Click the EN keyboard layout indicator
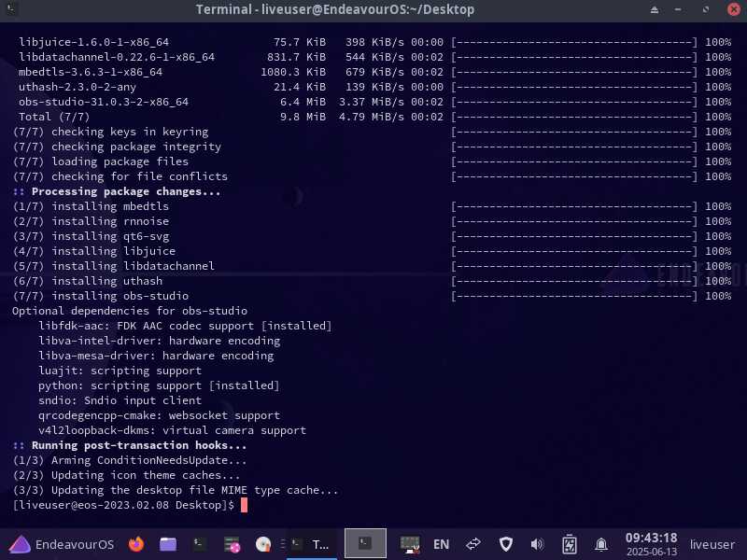Screen dimensions: 747x560 coord(441,544)
